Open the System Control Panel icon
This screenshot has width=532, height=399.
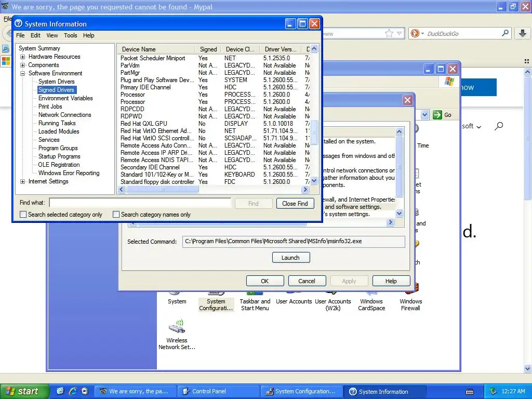click(177, 299)
